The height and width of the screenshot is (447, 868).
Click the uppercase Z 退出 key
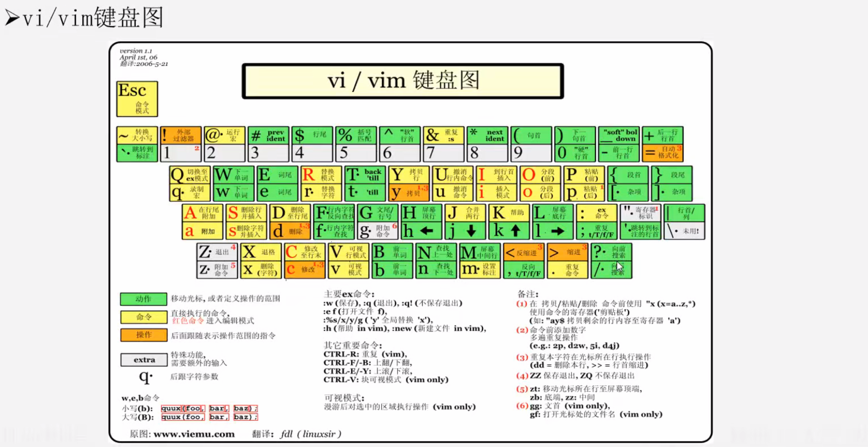pyautogui.click(x=217, y=252)
